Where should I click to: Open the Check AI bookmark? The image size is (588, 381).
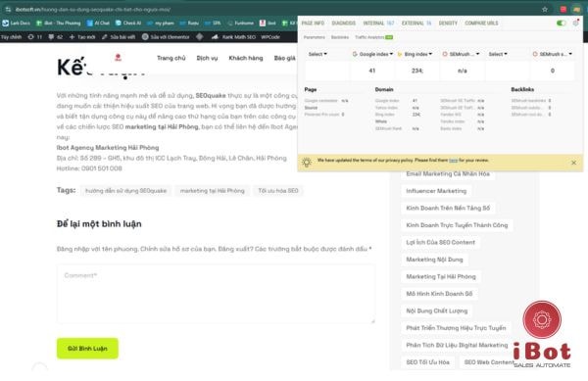point(127,23)
